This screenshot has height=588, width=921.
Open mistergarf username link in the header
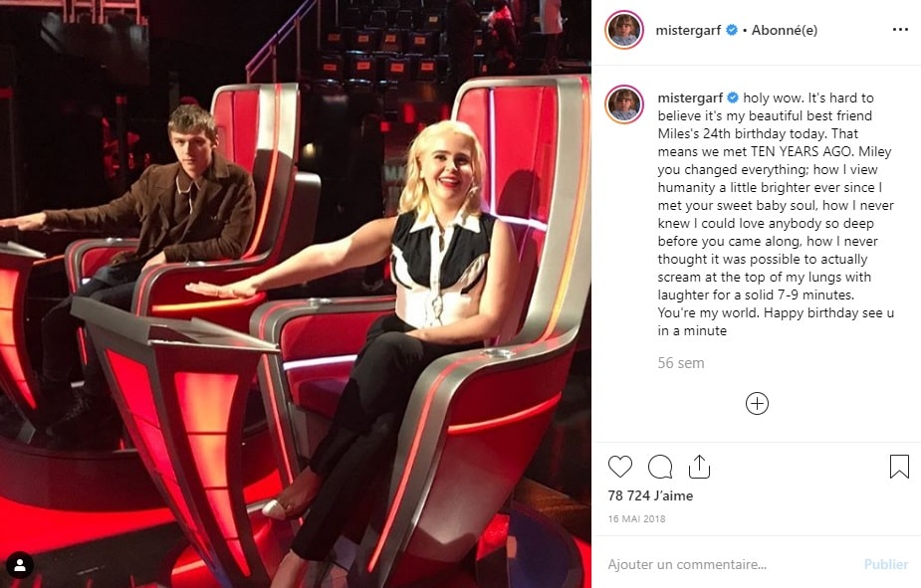click(688, 30)
